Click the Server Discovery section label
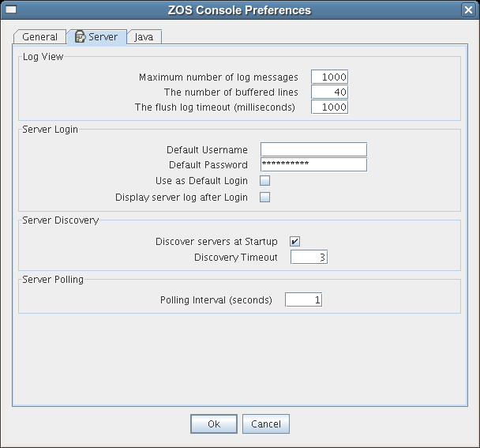 point(60,220)
